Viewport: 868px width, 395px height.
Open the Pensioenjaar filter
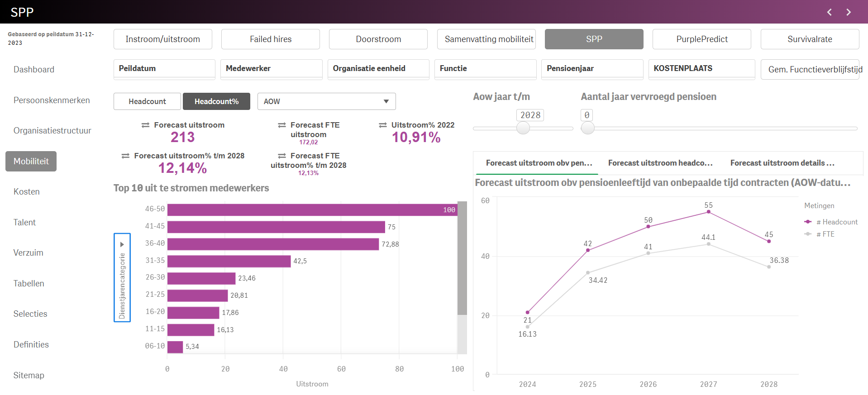(591, 69)
